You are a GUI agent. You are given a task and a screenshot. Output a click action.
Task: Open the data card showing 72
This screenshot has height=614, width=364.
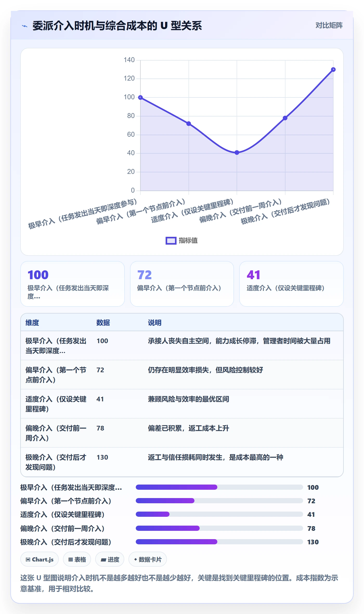pyautogui.click(x=182, y=284)
